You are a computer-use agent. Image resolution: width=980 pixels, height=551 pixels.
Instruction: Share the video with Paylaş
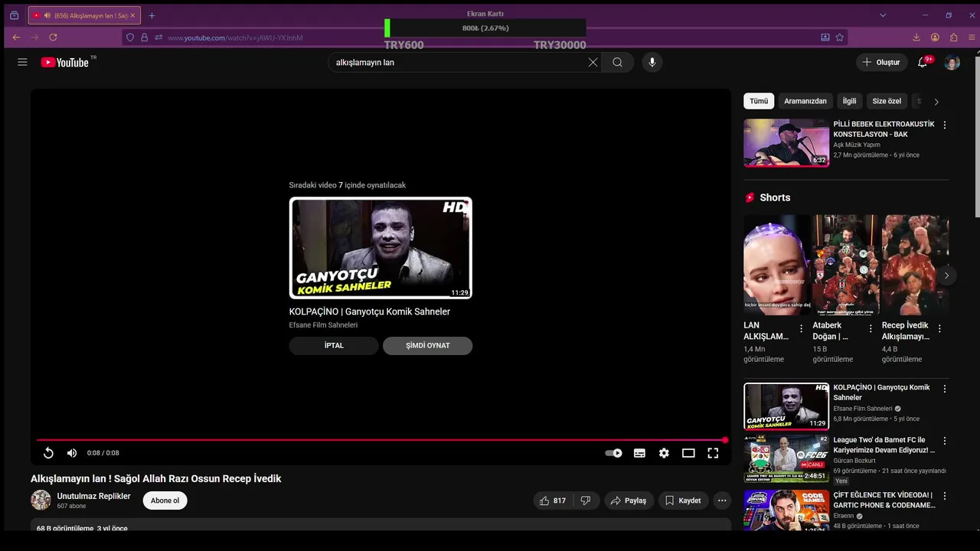click(x=629, y=500)
